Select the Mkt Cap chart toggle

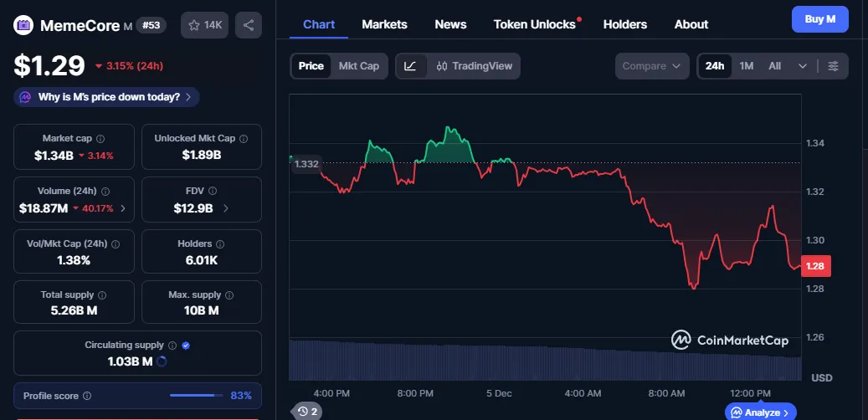tap(359, 66)
